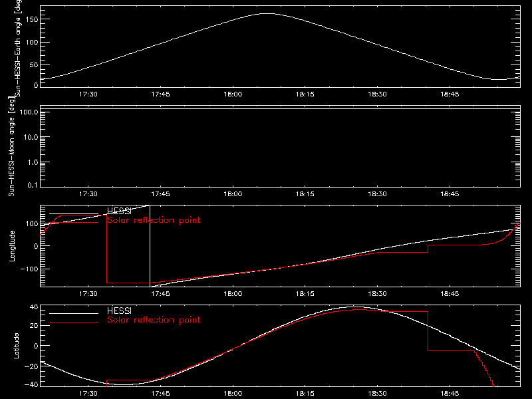This screenshot has width=532, height=399.
Task: Click the Sun-HESSI-Moon angle axis title
Action: point(12,146)
